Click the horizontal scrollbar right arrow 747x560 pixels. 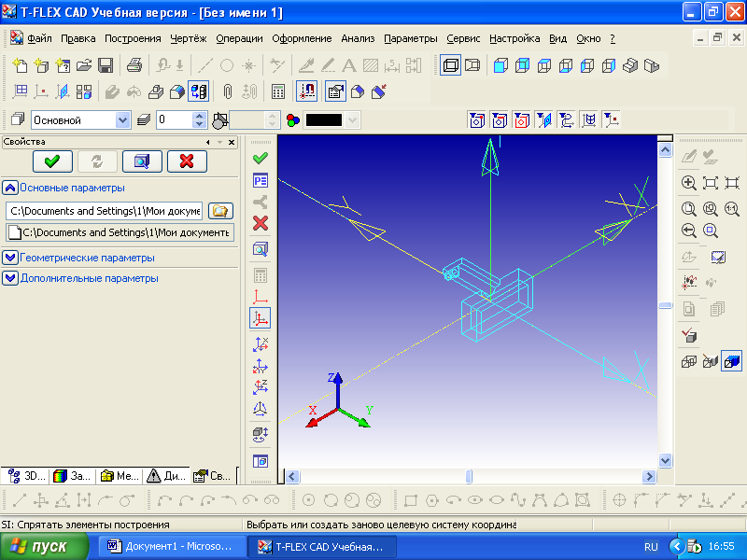point(649,476)
